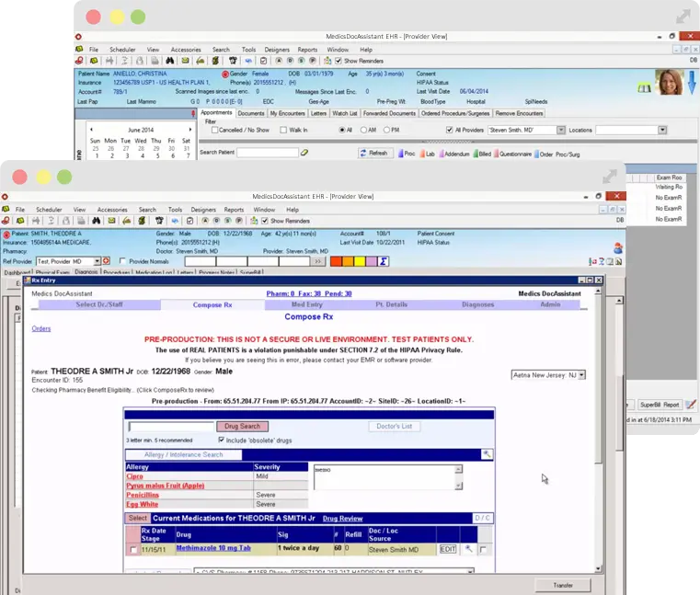Screen dimensions: 700x595
Task: Switch to the Med Entry tab
Action: 306,304
